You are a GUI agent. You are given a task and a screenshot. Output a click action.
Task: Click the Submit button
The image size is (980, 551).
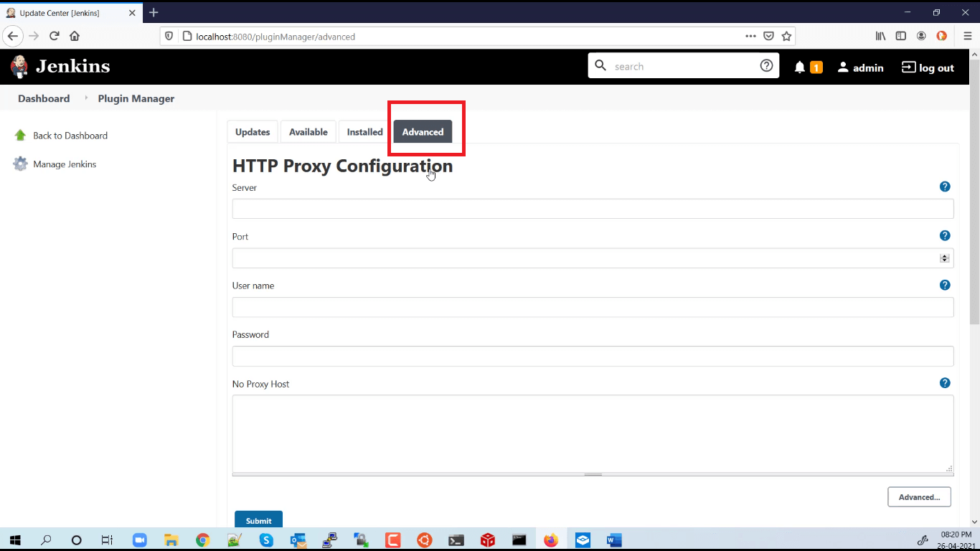coord(258,520)
